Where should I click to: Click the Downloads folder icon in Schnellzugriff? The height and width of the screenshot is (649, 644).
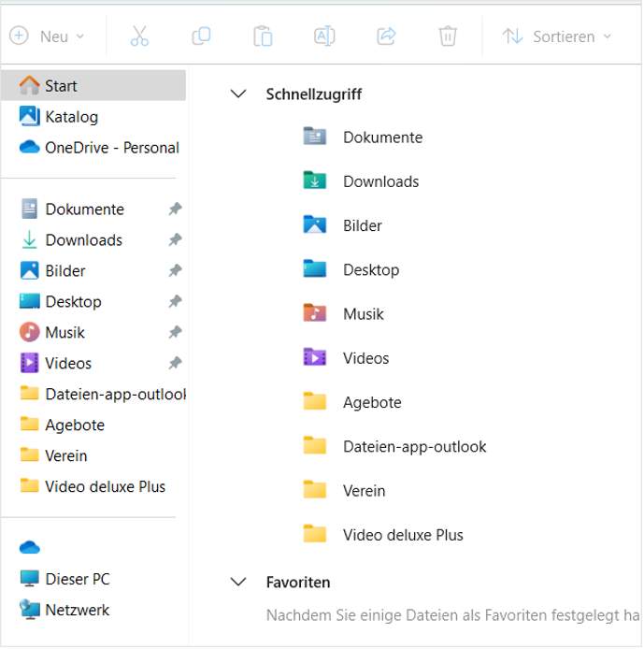314,180
